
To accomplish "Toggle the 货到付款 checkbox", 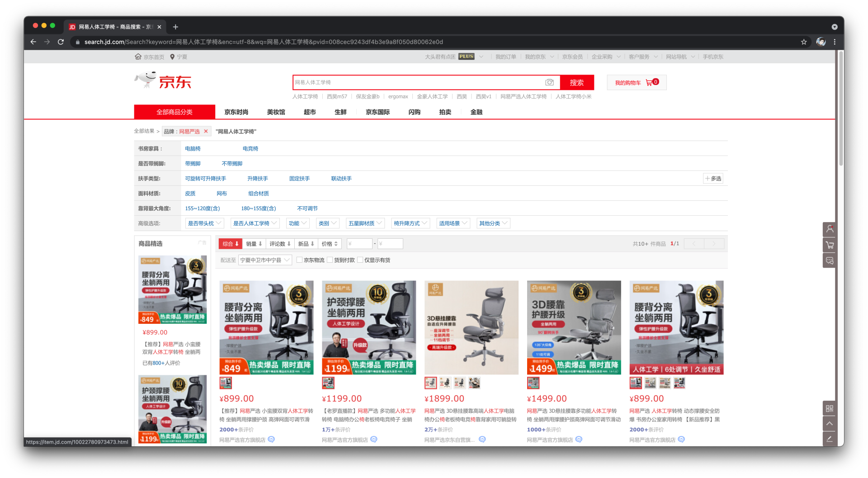I will click(x=330, y=260).
